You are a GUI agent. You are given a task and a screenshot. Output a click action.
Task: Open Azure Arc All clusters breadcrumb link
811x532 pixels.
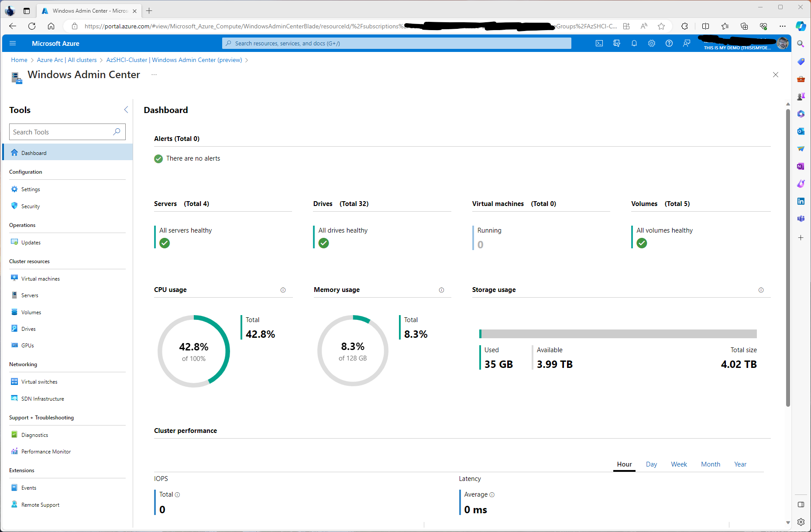point(66,60)
